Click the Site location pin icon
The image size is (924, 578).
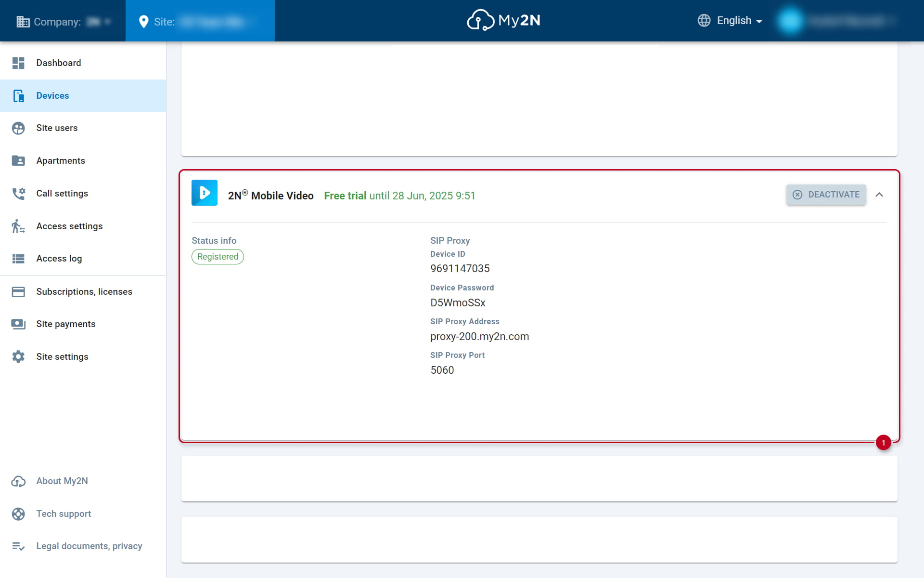(143, 22)
